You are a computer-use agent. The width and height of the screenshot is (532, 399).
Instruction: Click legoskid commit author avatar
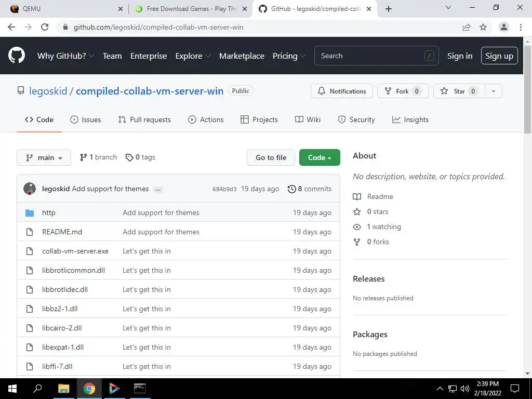coord(30,189)
